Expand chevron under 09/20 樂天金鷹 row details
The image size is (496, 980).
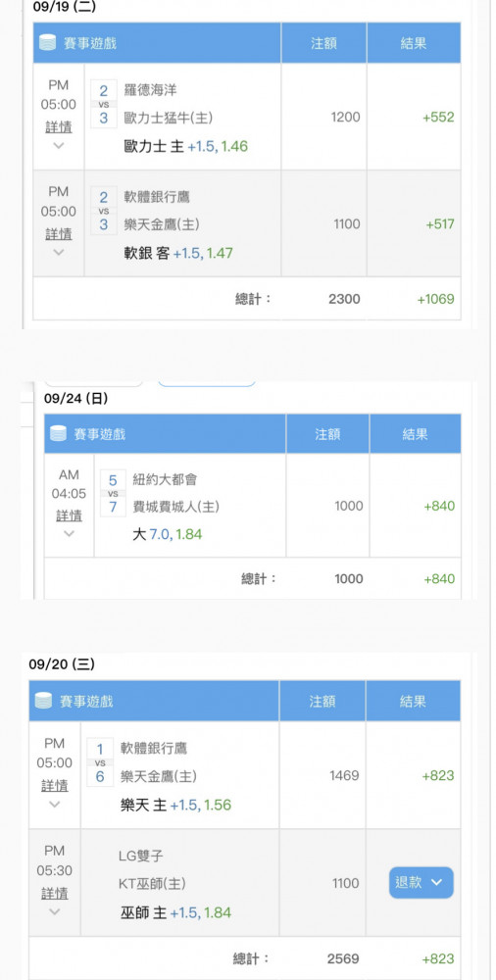pyautogui.click(x=55, y=805)
